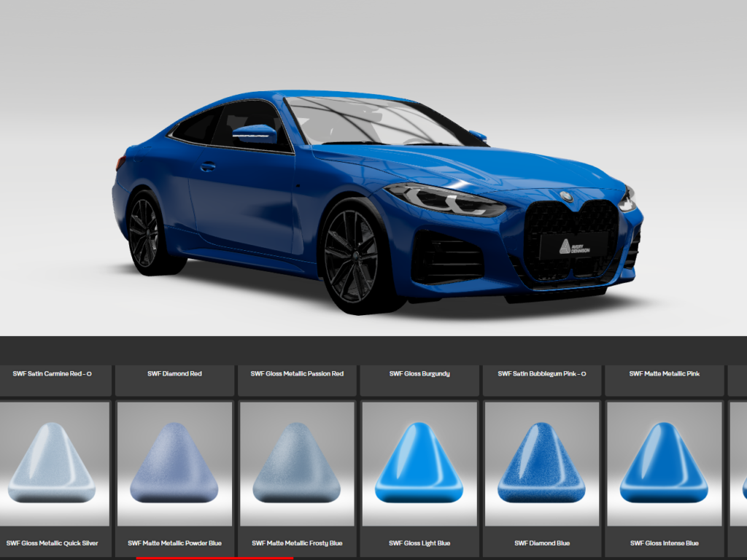
Task: Click the SWF Diamond Red label
Action: [x=174, y=374]
